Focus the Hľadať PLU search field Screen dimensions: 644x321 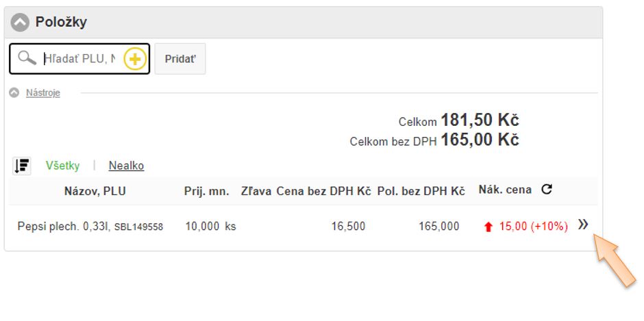tap(79, 60)
